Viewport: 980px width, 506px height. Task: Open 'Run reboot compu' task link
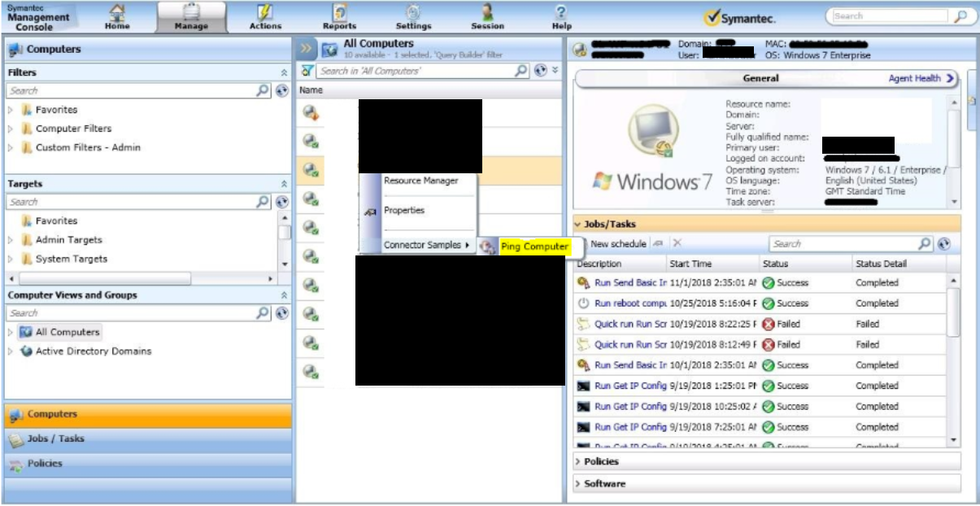[x=630, y=303]
